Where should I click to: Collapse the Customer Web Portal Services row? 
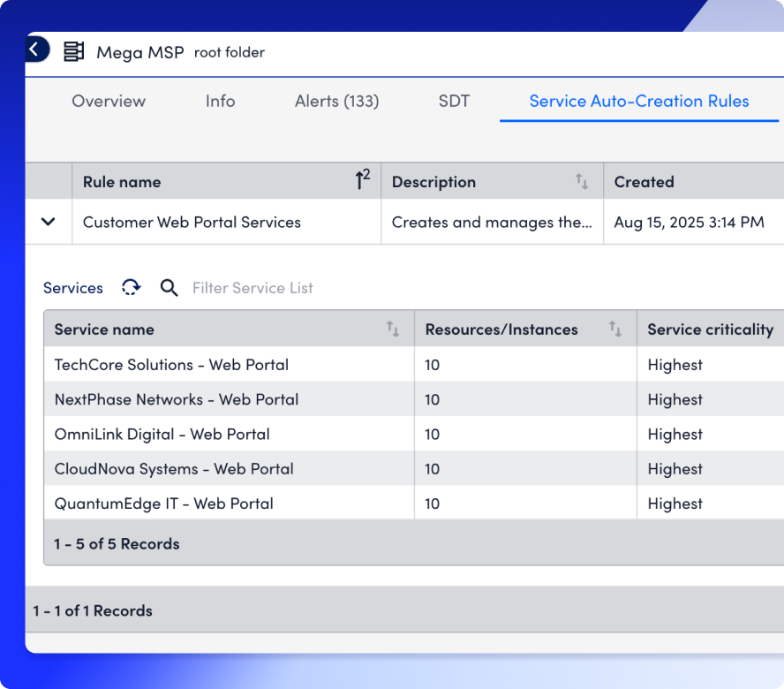pyautogui.click(x=49, y=223)
